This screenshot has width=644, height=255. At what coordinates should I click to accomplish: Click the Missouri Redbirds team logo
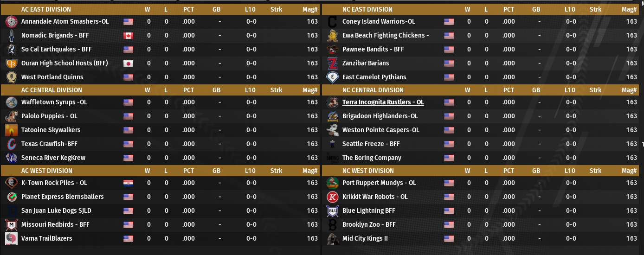pyautogui.click(x=11, y=224)
